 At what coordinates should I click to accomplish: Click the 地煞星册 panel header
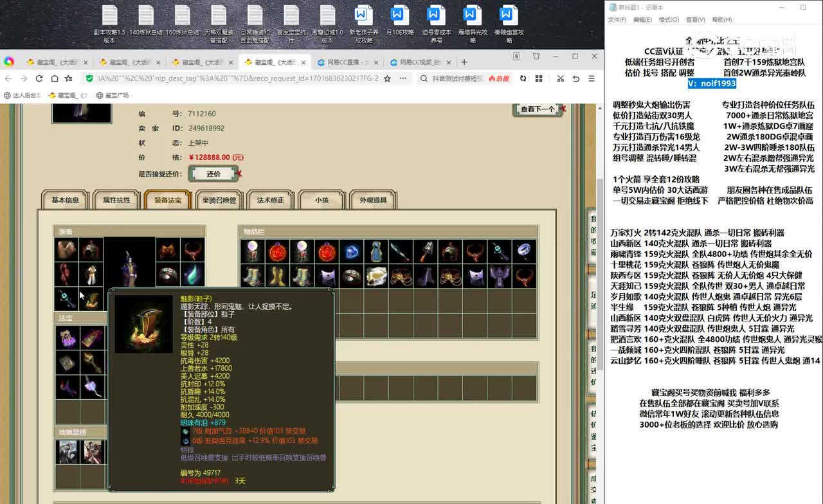coord(81,433)
